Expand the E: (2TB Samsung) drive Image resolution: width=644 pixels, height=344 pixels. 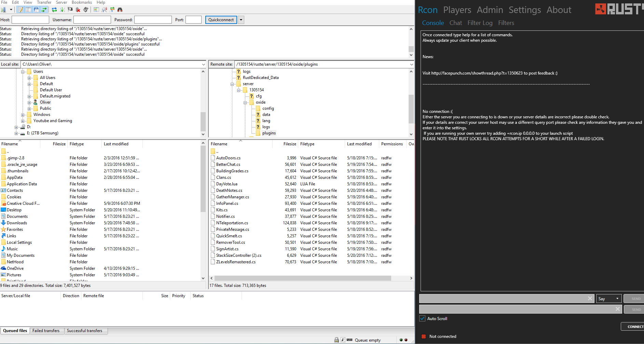point(16,133)
